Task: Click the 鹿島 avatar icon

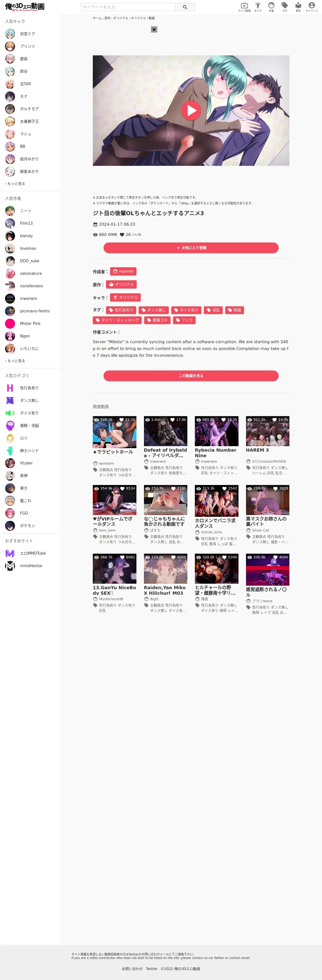Action: pyautogui.click(x=10, y=59)
